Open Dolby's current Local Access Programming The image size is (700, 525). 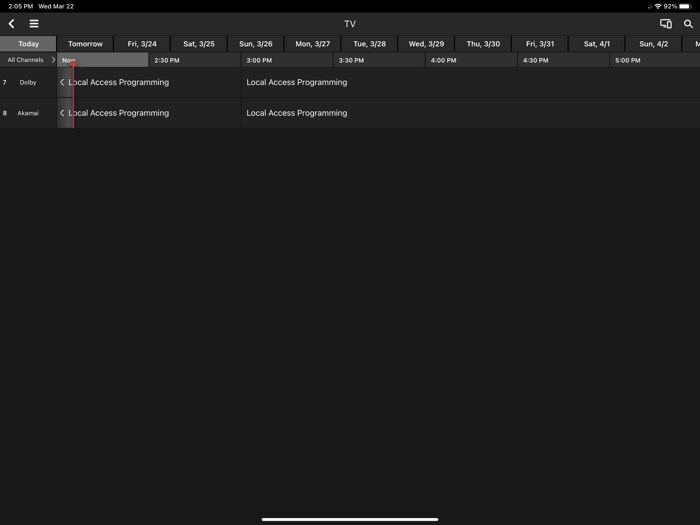coord(149,82)
